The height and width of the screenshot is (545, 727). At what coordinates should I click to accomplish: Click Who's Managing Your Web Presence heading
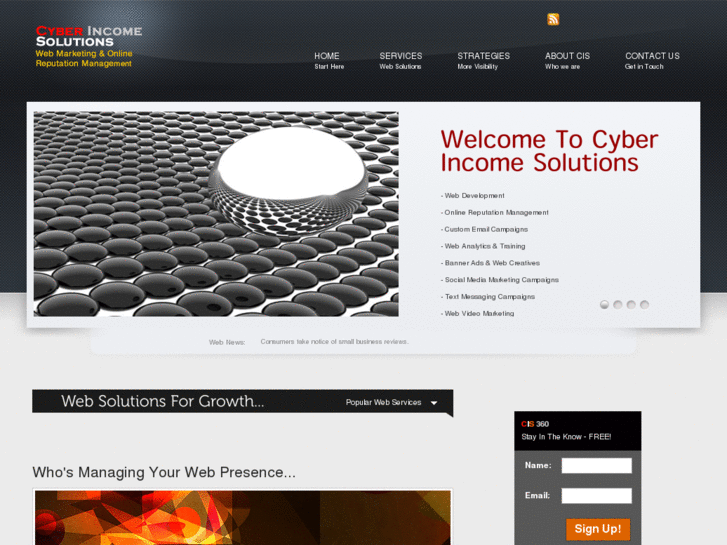tap(164, 472)
